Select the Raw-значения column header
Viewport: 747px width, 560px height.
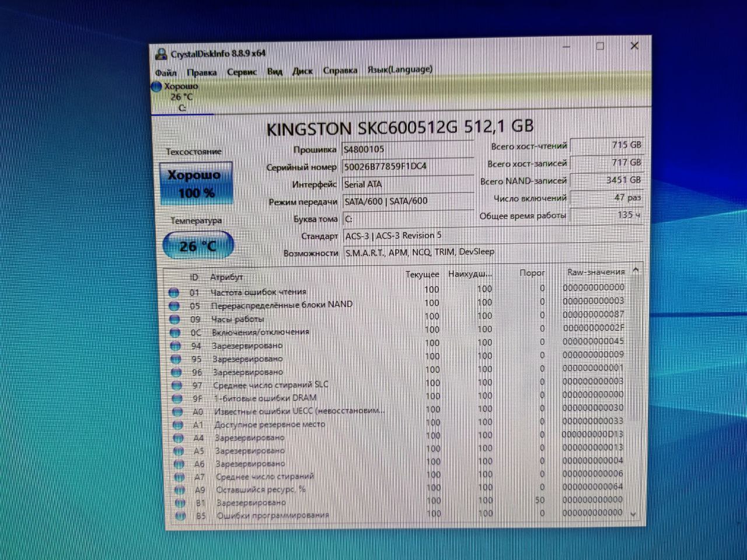tap(595, 272)
